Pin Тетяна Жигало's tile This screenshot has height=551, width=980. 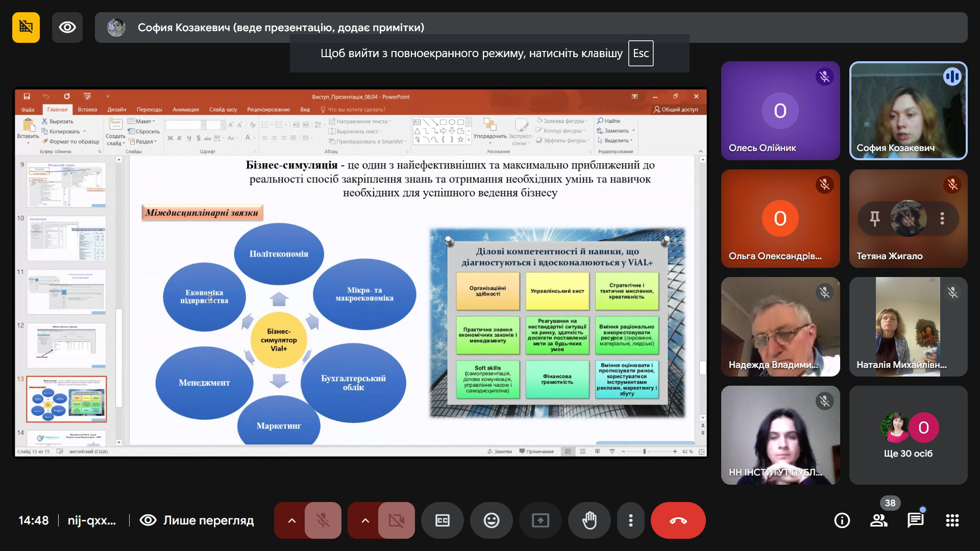(x=875, y=218)
